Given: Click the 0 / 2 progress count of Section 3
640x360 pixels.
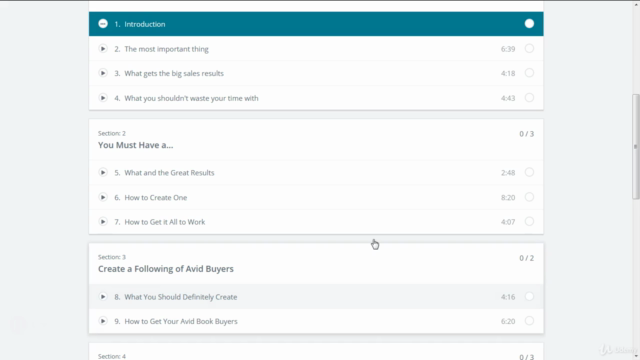Looking at the screenshot, I should point(527,258).
